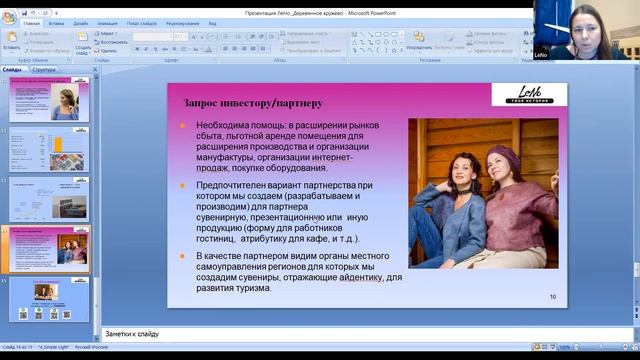Redo with the Quick Access Toolbar button
Image resolution: width=640 pixels, height=360 pixels.
pos(45,13)
